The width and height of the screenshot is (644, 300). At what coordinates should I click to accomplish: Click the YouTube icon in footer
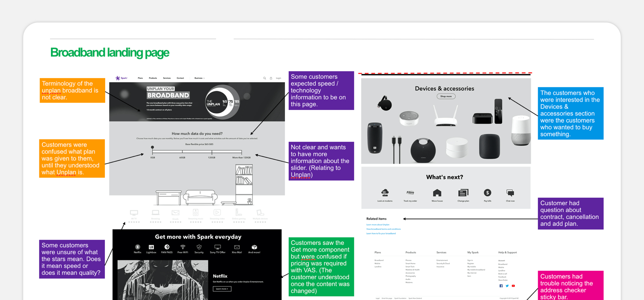[513, 286]
